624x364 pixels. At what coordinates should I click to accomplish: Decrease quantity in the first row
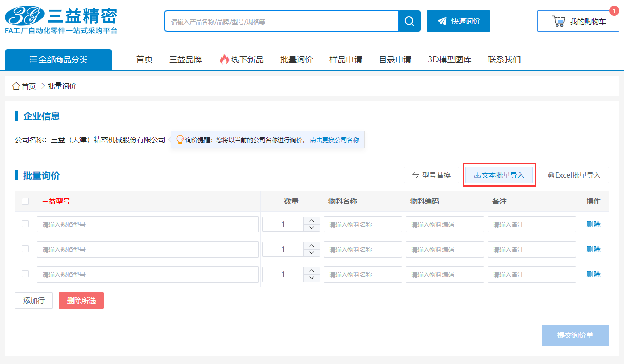311,228
